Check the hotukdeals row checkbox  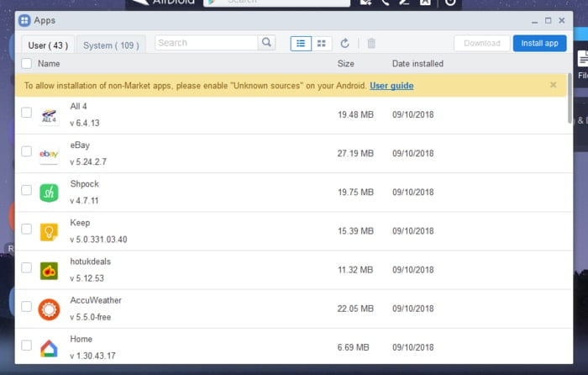26,267
